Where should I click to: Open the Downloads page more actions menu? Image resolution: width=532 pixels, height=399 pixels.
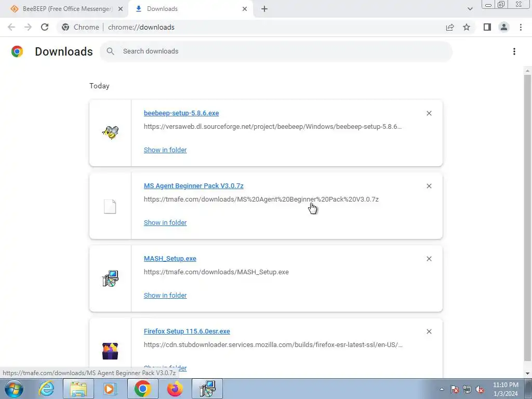pyautogui.click(x=514, y=51)
